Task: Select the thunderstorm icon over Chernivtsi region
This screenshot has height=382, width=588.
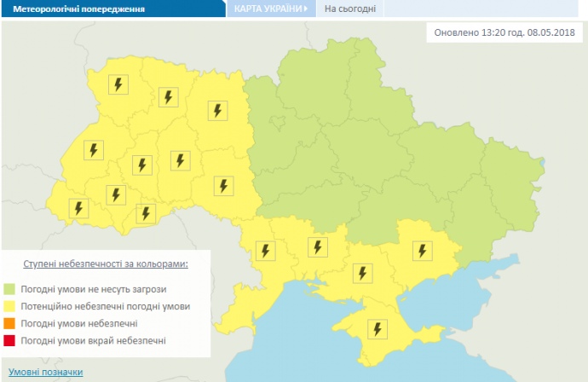Action: coord(147,213)
